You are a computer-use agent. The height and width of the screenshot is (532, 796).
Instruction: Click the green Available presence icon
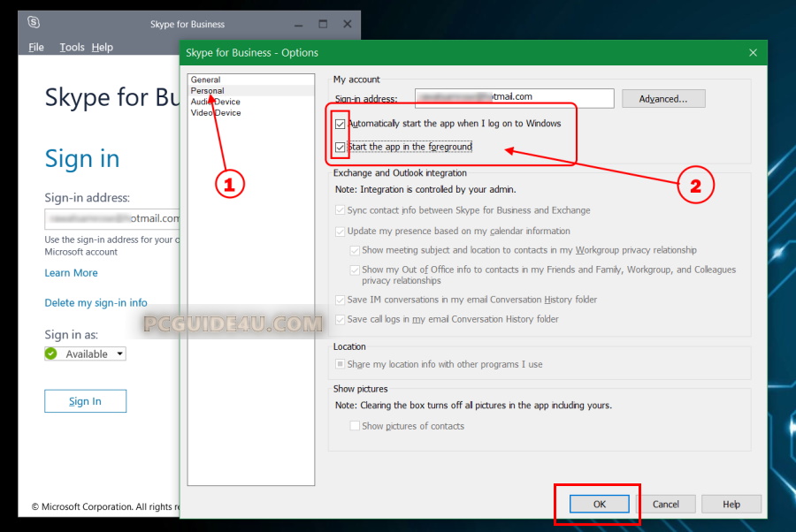click(51, 353)
